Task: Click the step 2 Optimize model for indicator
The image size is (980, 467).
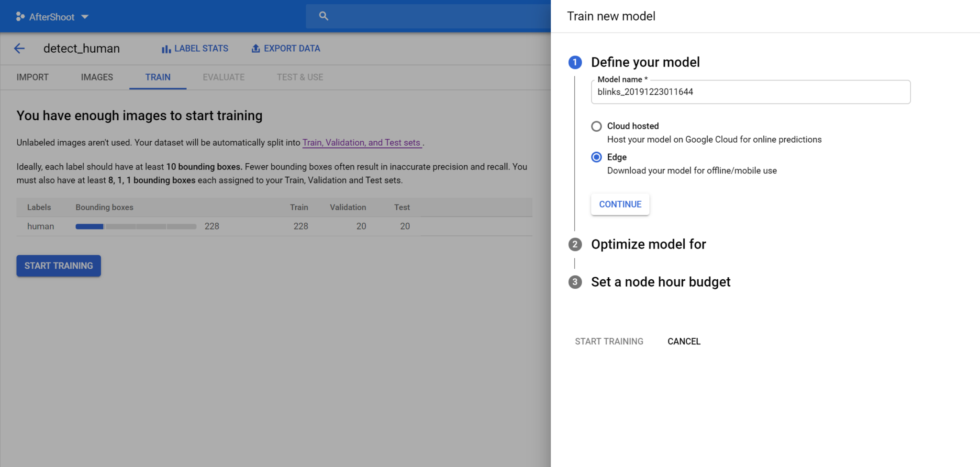Action: (575, 244)
